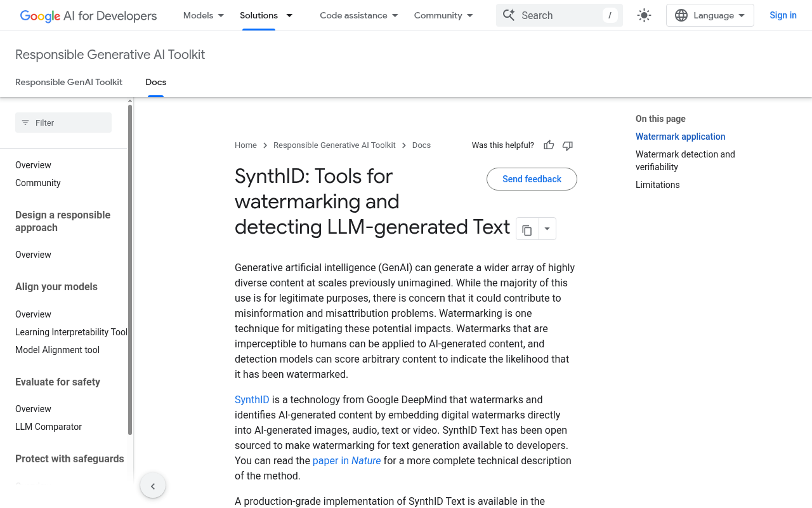812x508 pixels.
Task: Click the Design a responsible approach heading
Action: click(63, 221)
